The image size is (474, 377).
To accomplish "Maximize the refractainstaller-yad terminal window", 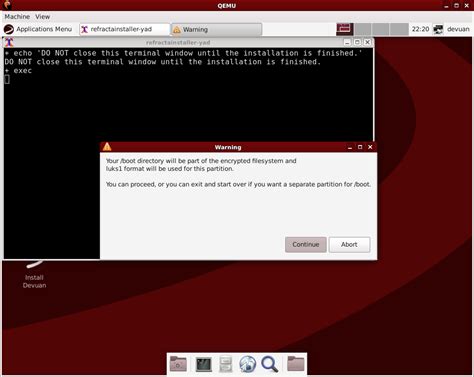I will point(357,42).
